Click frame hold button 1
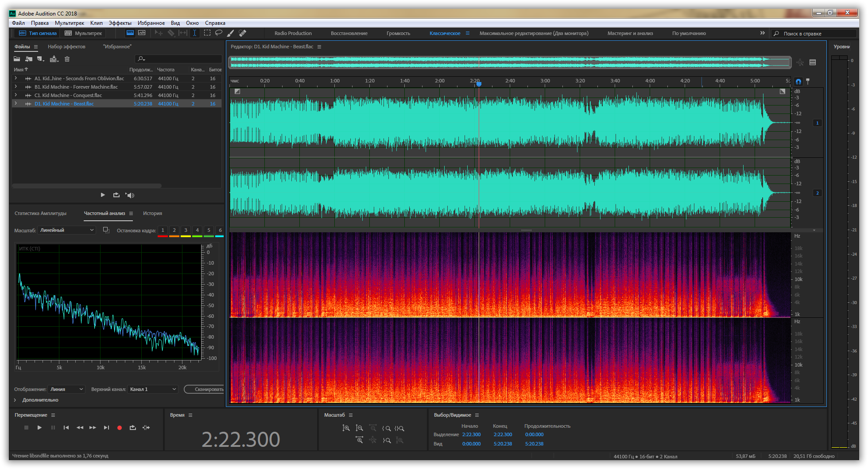The image size is (868, 469). coord(163,230)
